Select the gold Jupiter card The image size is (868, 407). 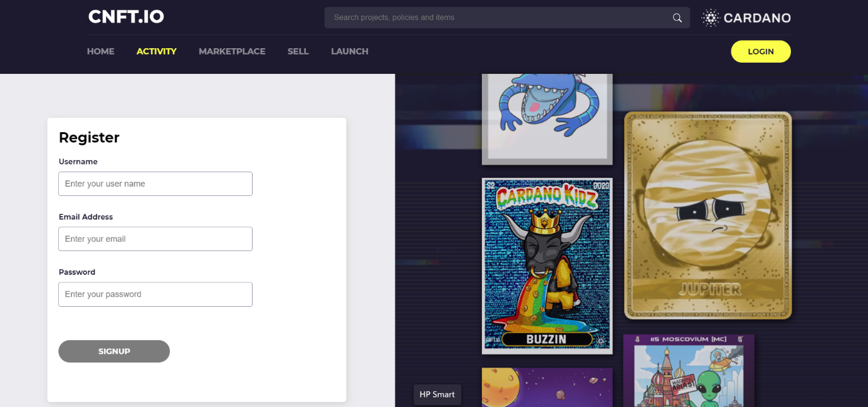click(x=708, y=215)
